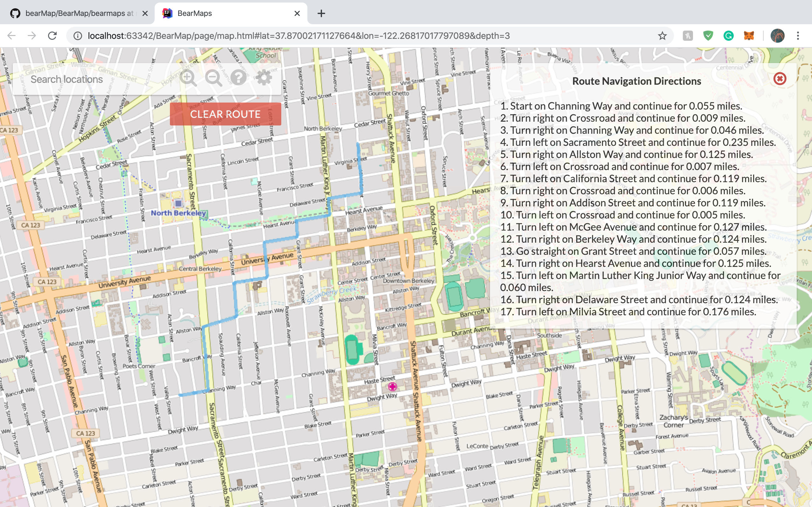Click the pink hospital marker on map
The height and width of the screenshot is (507, 812).
pyautogui.click(x=392, y=387)
